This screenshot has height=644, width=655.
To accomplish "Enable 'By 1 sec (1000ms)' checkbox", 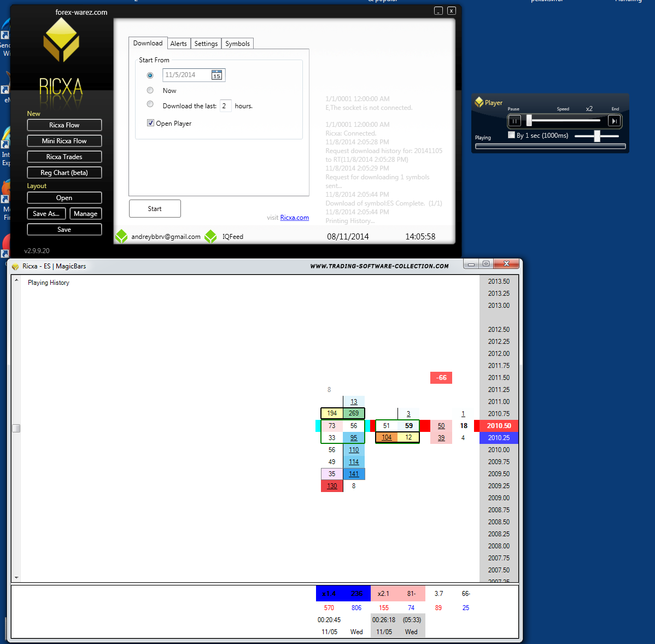I will (511, 135).
